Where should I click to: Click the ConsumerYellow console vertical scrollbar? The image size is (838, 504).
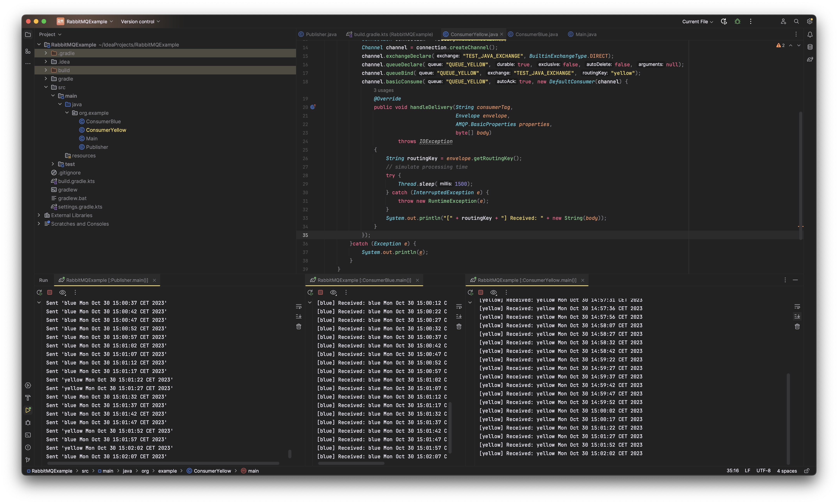point(788,419)
